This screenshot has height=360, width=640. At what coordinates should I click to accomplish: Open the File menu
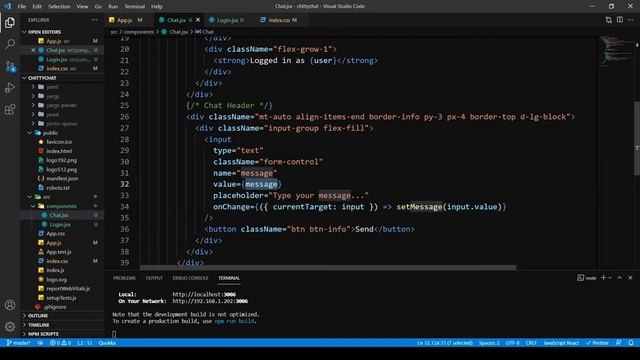(x=22, y=7)
